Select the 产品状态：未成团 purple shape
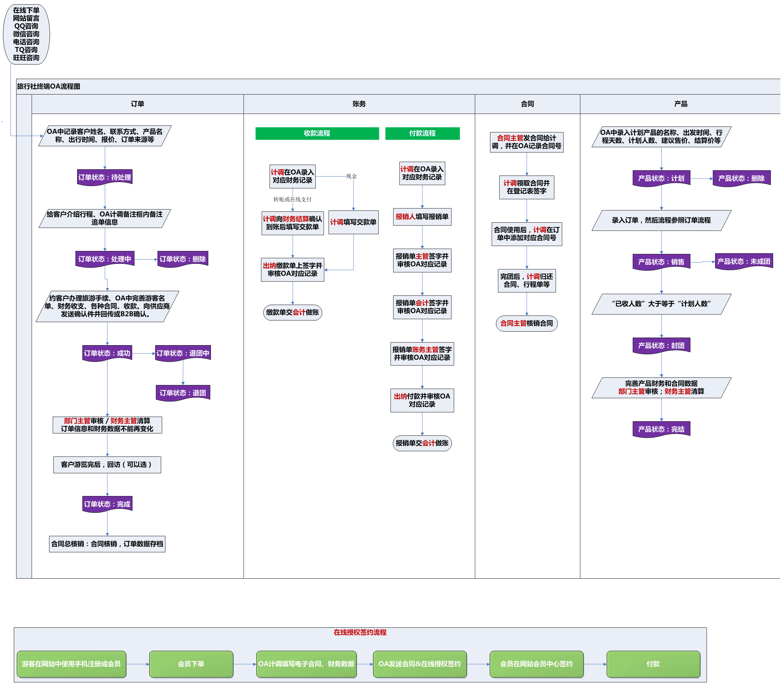784x689 pixels. coord(743,262)
